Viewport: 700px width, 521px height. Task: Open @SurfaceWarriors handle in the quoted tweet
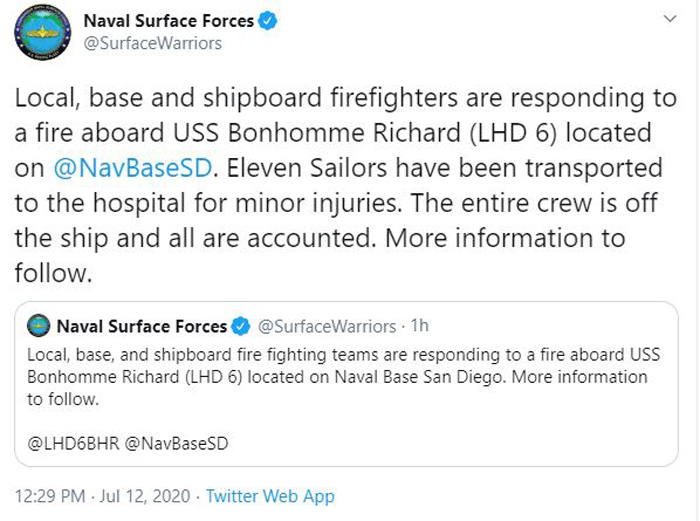coord(327,326)
